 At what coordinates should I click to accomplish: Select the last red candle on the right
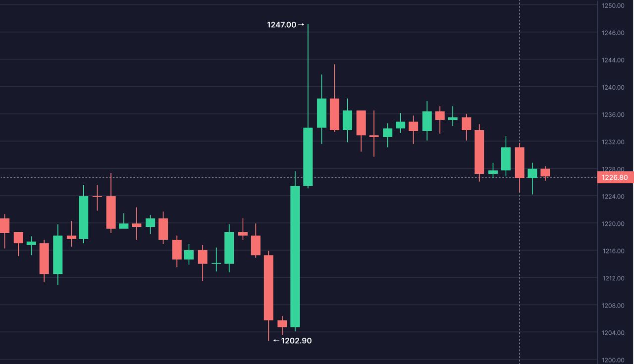(545, 172)
